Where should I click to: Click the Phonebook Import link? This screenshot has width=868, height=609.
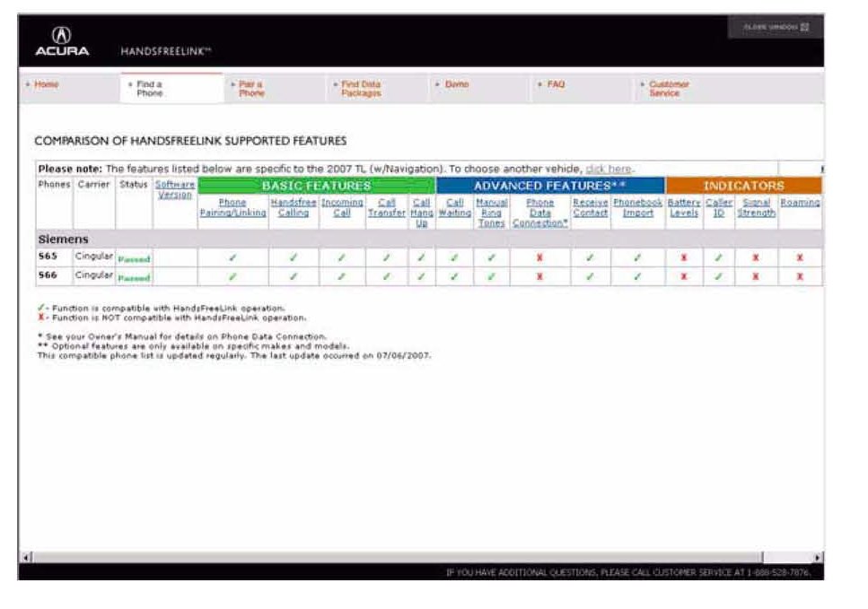pyautogui.click(x=637, y=208)
